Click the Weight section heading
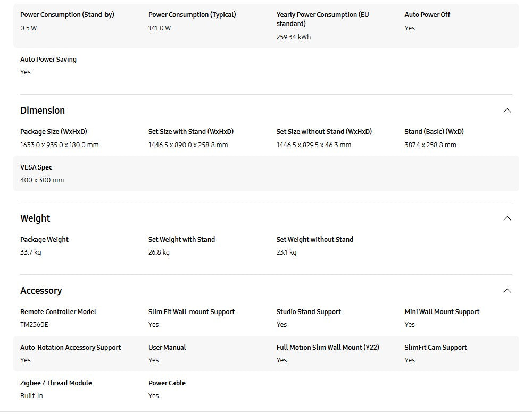Screen dimensions: 532x414 [35, 218]
